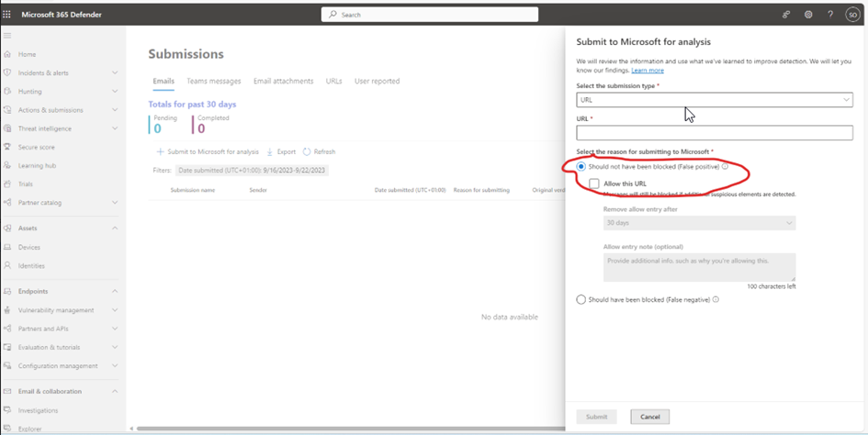Screen dimensions: 868x435
Task: Click the Learning hub icon
Action: coord(7,165)
